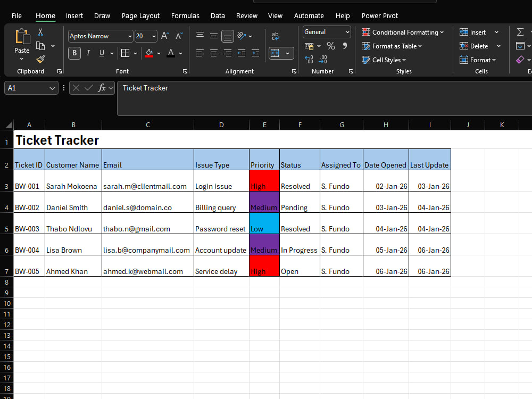Open the File tab

click(x=16, y=15)
